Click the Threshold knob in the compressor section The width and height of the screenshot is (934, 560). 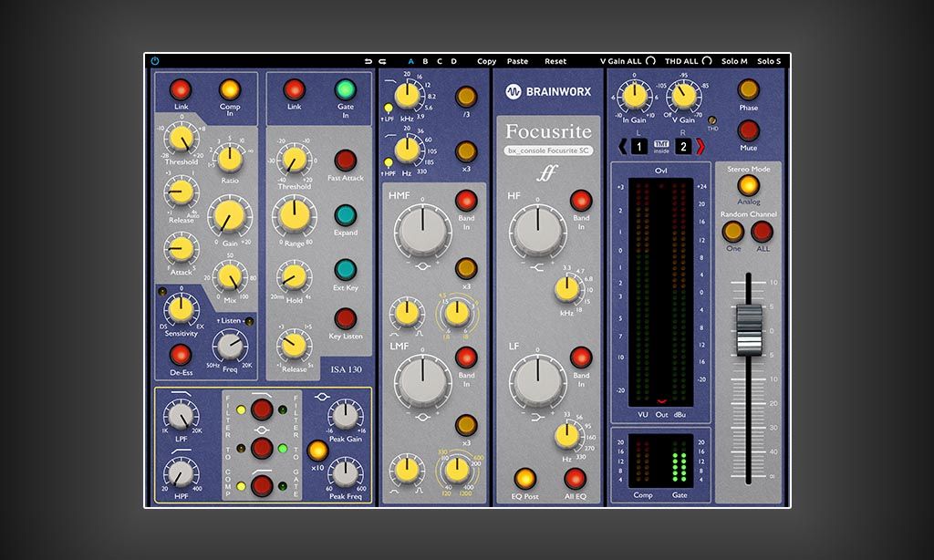coord(182,138)
